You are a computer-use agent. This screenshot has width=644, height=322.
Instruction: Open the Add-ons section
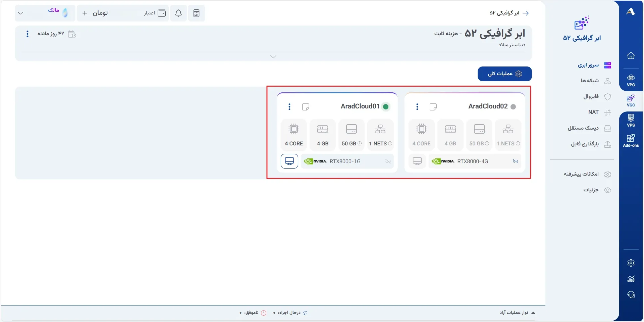pyautogui.click(x=631, y=141)
